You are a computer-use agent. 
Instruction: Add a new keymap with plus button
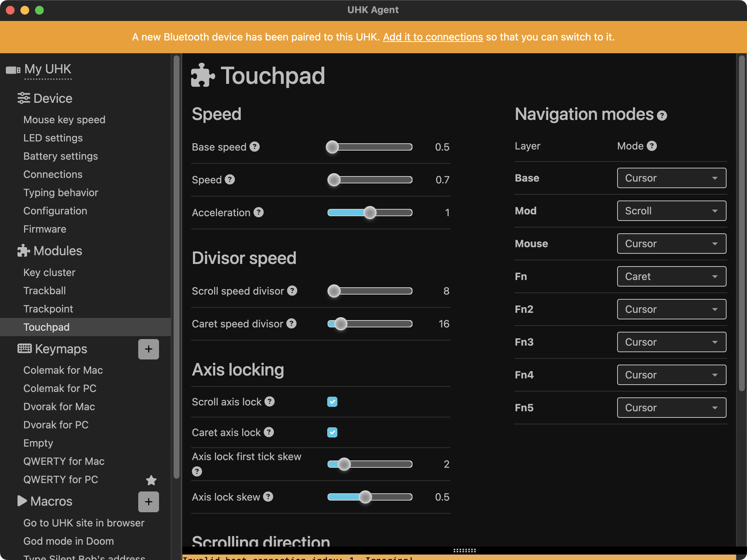148,349
